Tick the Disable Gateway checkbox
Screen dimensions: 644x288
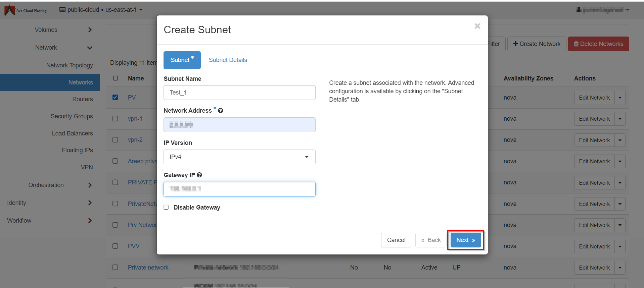click(x=166, y=207)
